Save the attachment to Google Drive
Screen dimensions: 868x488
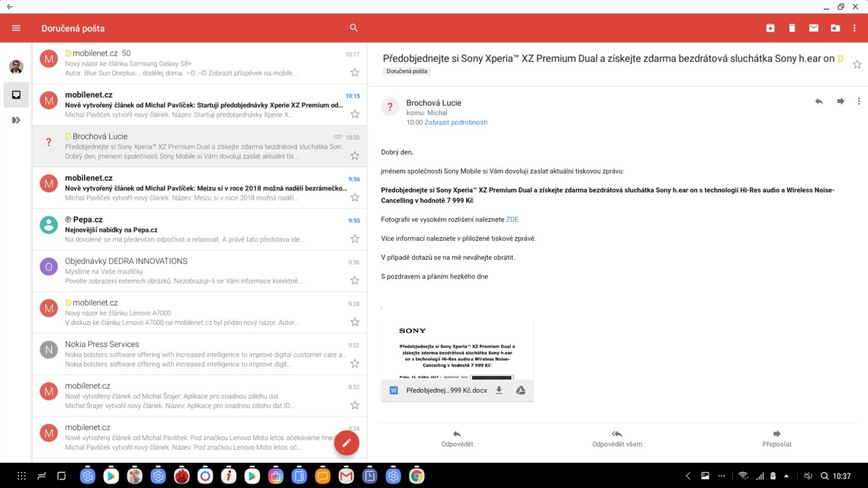520,390
